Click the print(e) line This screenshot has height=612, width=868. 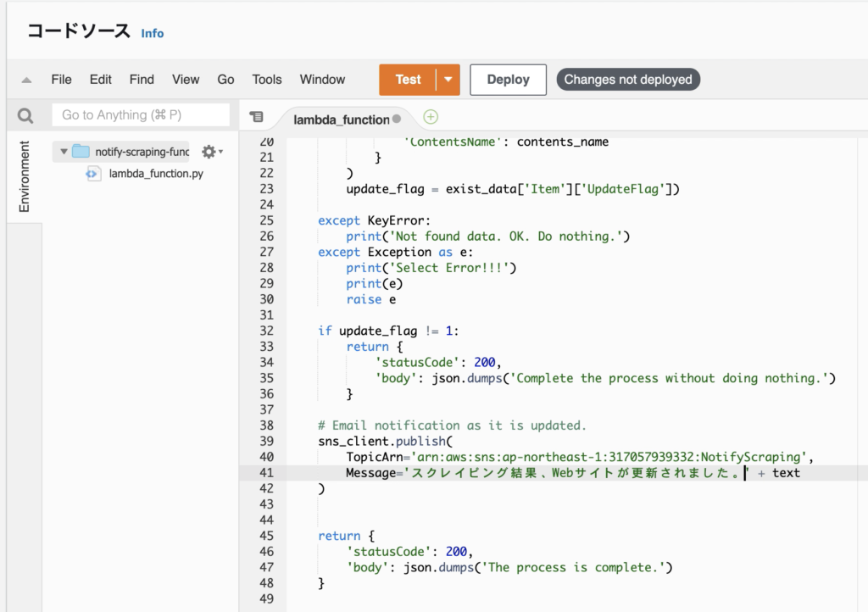point(374,284)
